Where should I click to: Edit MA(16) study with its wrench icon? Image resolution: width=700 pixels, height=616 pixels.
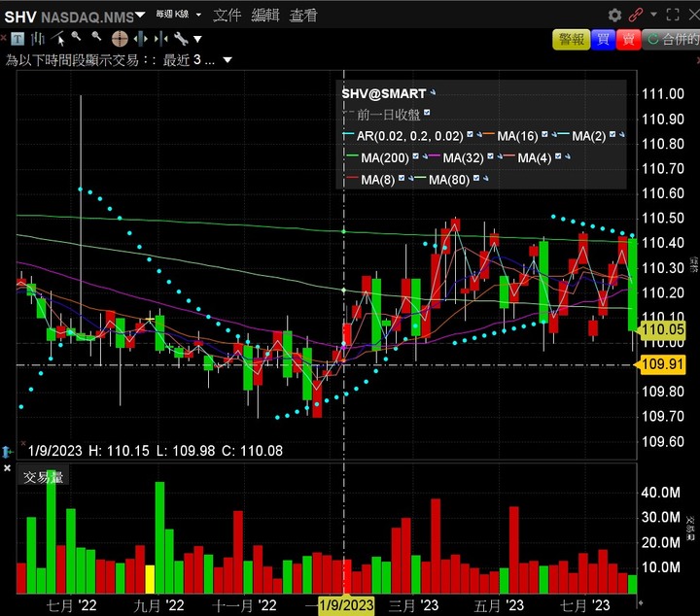tap(553, 134)
